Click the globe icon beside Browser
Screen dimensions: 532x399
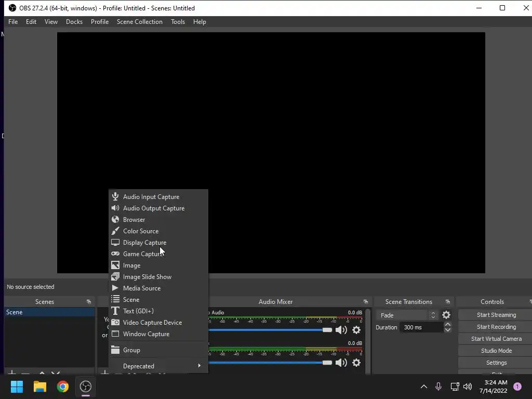tap(115, 220)
